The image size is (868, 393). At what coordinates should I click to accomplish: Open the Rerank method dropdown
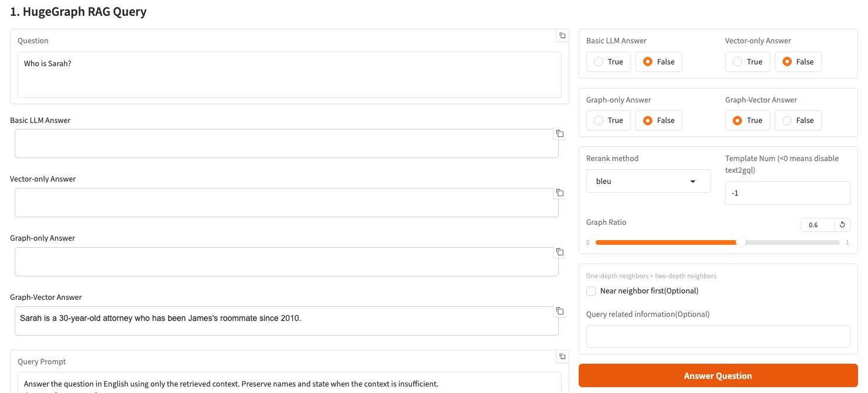648,181
